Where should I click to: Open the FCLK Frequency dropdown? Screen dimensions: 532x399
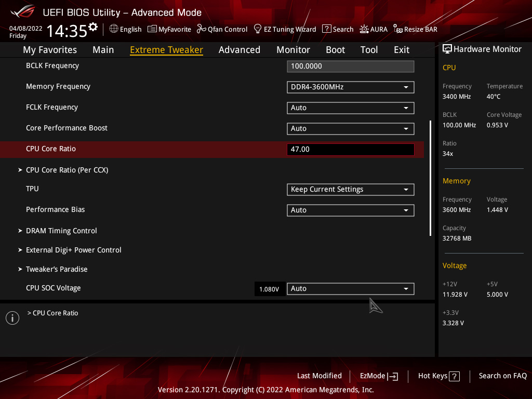tap(351, 108)
